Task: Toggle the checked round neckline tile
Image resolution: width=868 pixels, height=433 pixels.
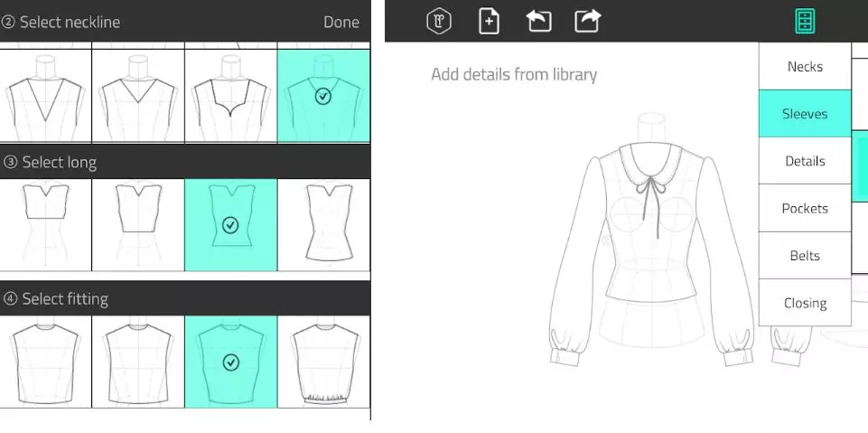Action: click(323, 96)
